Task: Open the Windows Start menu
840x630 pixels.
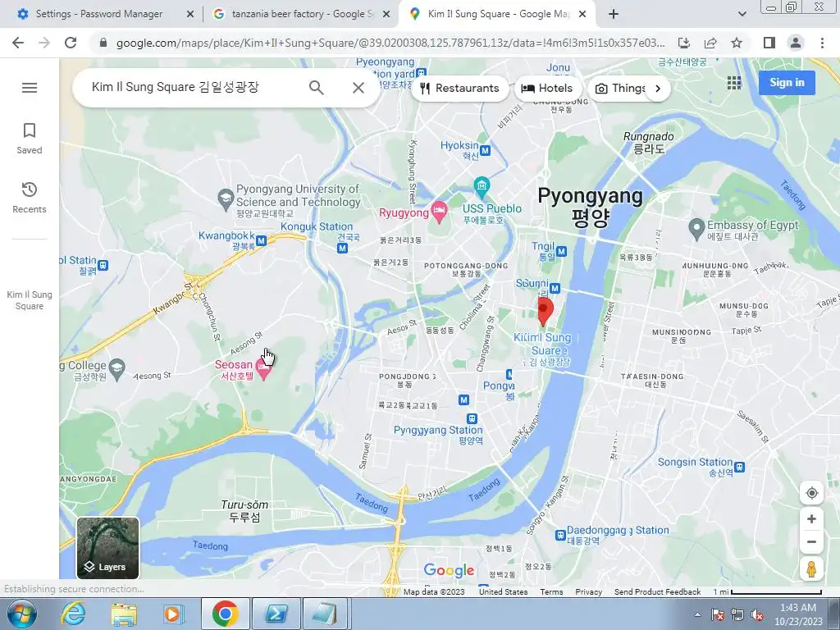Action: pyautogui.click(x=21, y=614)
